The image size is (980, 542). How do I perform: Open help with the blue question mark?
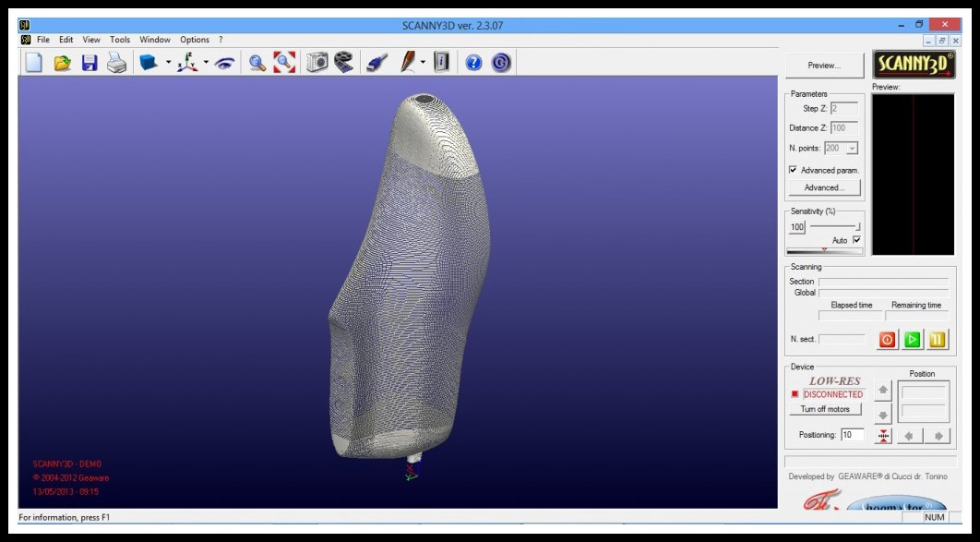click(473, 63)
